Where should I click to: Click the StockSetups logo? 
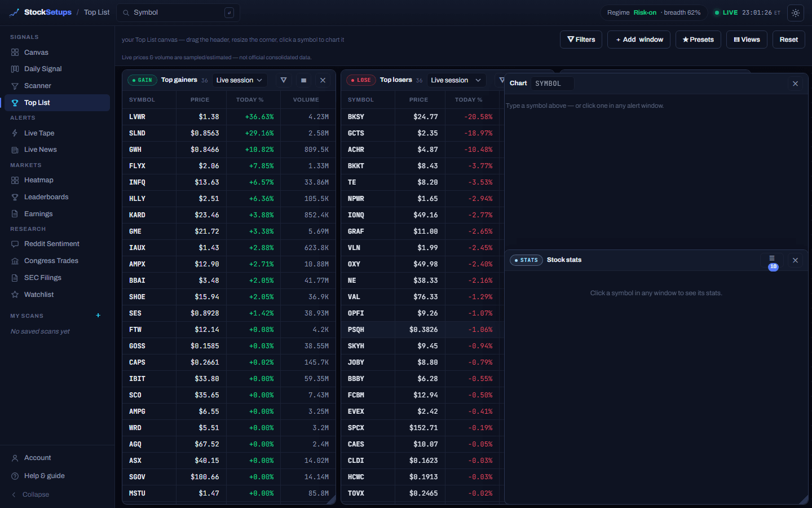[x=40, y=12]
